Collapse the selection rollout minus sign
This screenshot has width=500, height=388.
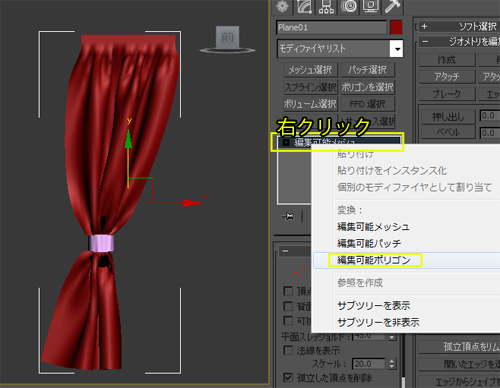pos(285,251)
